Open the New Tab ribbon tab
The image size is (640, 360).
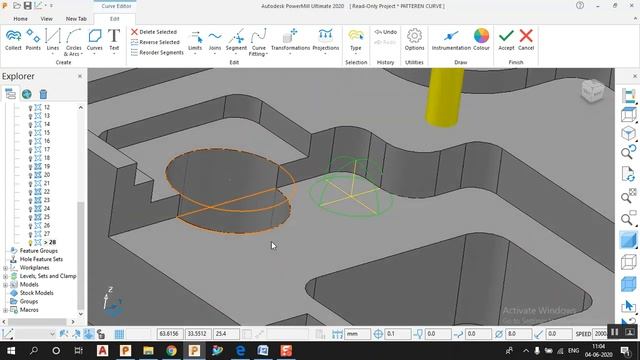click(76, 19)
